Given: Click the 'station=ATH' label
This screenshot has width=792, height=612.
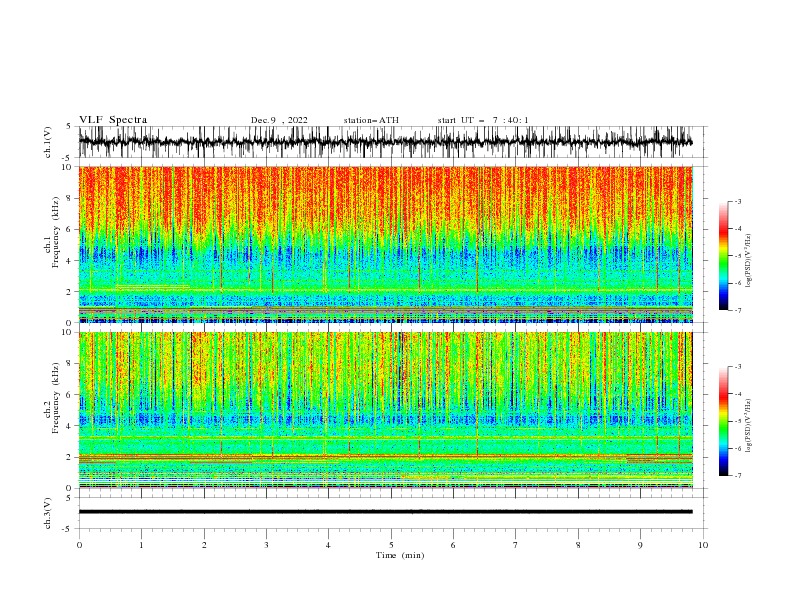Looking at the screenshot, I should click(x=371, y=120).
